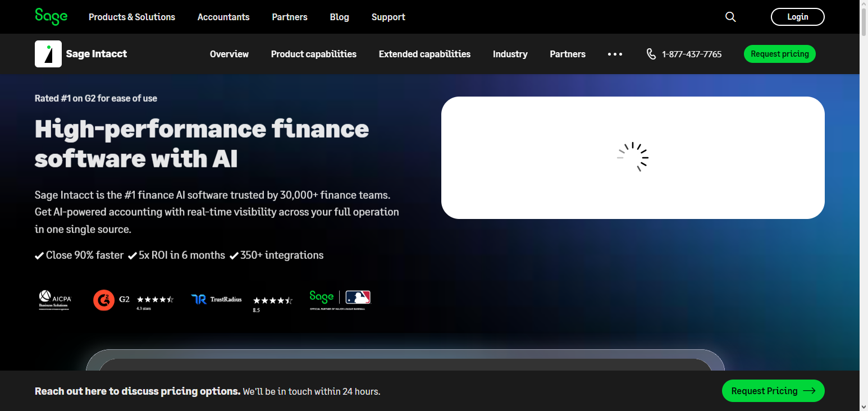This screenshot has height=411, width=868.
Task: Expand the ellipsis overflow menu
Action: coord(615,54)
